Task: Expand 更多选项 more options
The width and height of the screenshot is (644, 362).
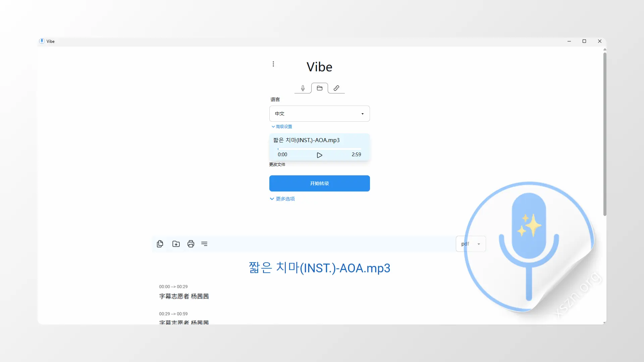Action: tap(282, 199)
